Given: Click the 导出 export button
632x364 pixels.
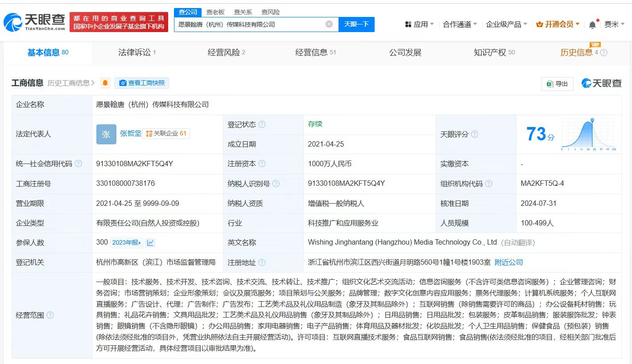Looking at the screenshot, I should coord(558,84).
